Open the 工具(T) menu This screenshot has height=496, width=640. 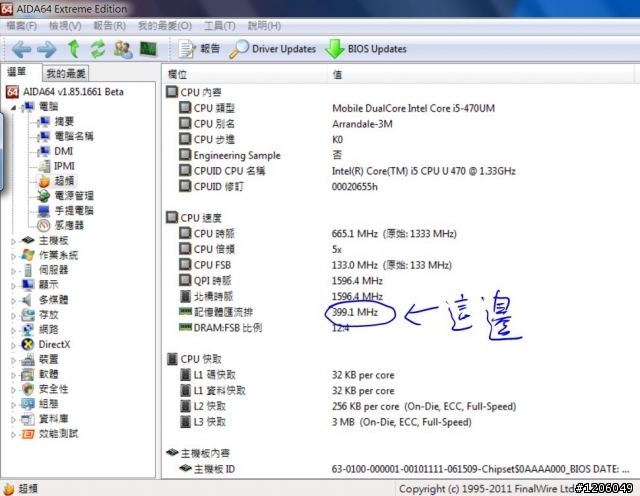point(220,26)
